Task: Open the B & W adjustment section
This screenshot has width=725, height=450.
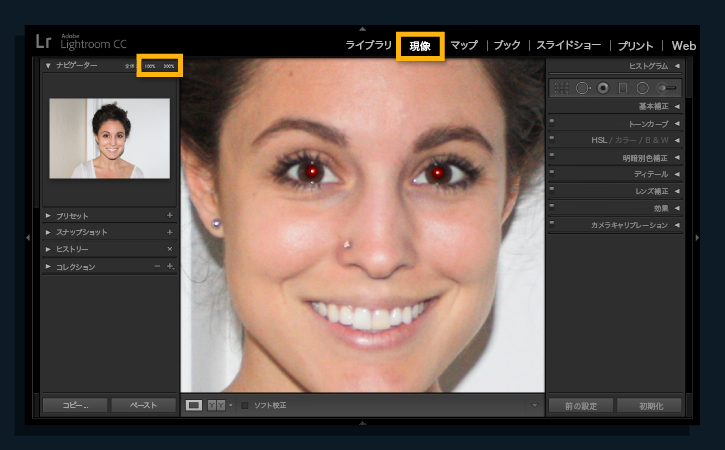Action: pyautogui.click(x=657, y=140)
